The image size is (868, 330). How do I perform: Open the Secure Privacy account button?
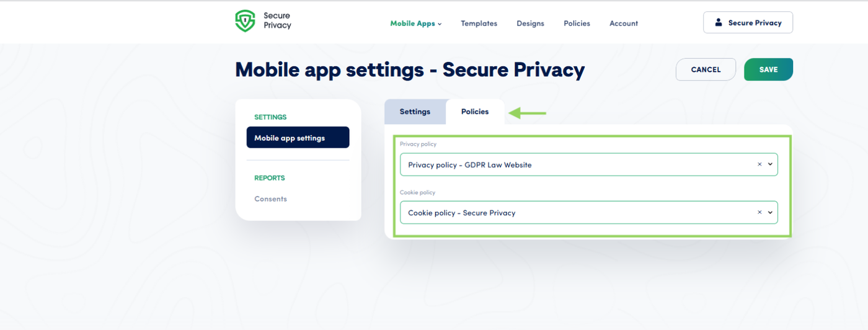748,22
